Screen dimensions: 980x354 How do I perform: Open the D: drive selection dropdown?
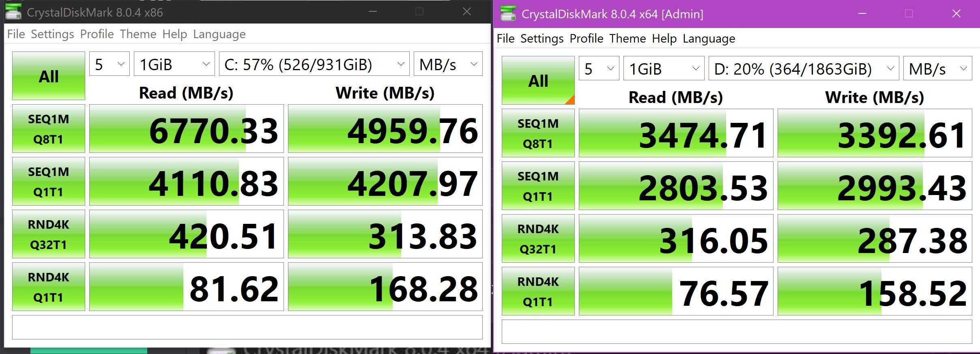click(804, 69)
